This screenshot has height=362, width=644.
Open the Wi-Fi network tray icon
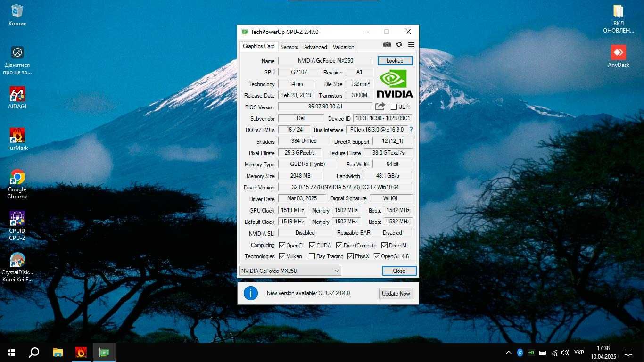(554, 353)
